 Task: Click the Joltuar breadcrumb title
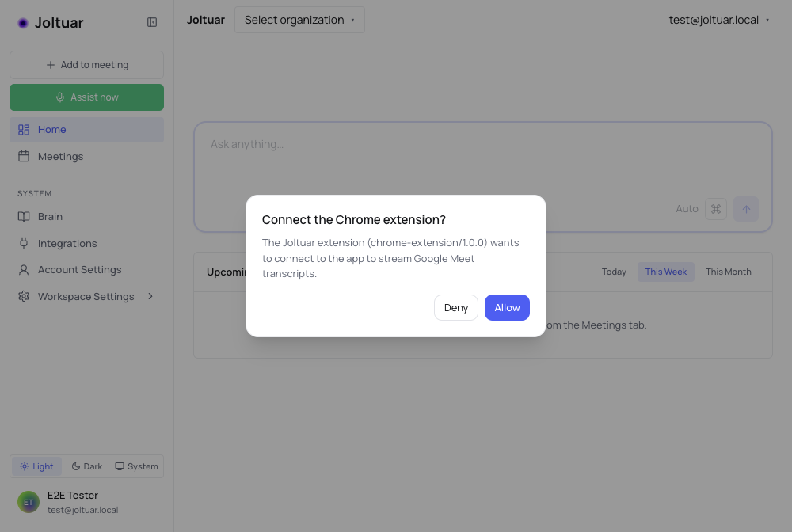pyautogui.click(x=206, y=21)
